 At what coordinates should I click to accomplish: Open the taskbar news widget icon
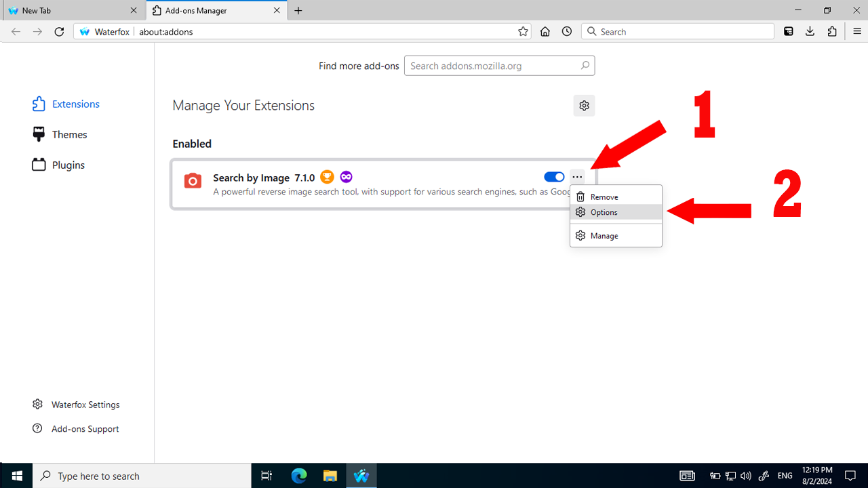[687, 476]
